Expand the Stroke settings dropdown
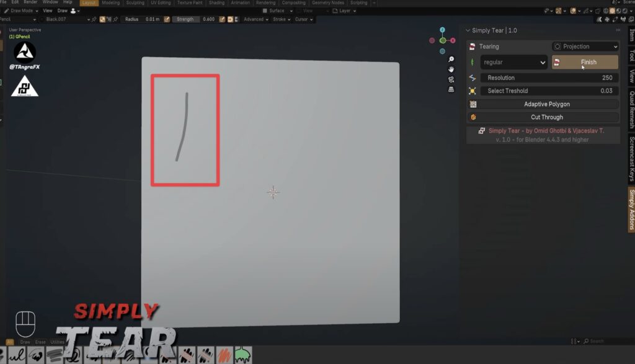 [x=282, y=19]
